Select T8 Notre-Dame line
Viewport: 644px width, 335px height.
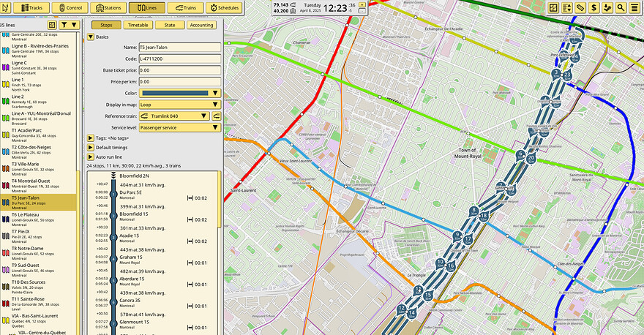(x=38, y=253)
